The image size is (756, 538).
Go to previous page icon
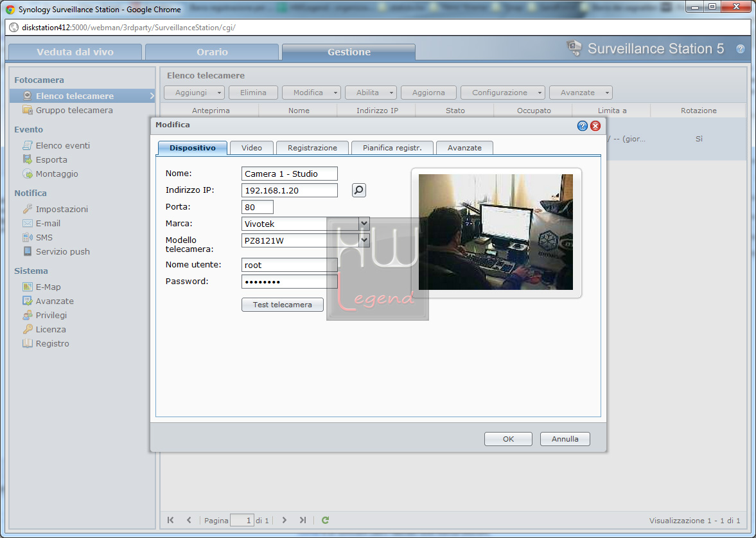pos(189,520)
